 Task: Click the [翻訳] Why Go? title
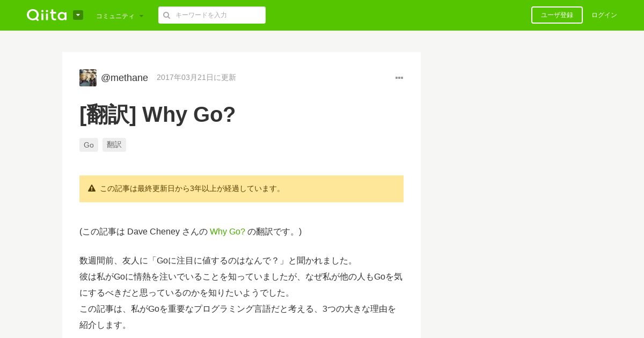coord(158,114)
